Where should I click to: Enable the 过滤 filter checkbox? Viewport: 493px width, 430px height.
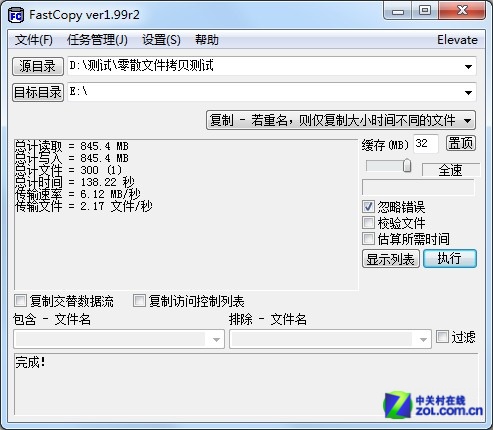442,336
